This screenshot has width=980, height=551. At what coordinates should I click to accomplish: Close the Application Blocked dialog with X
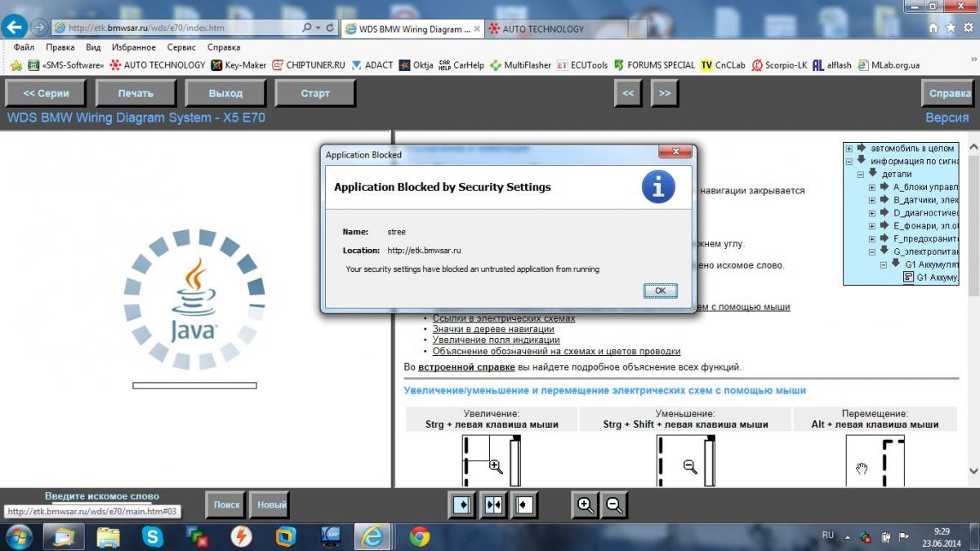676,153
